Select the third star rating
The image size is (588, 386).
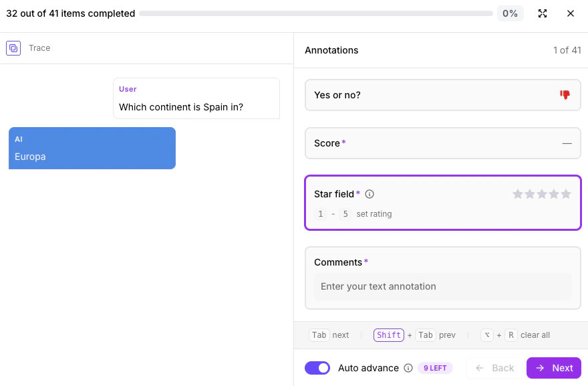point(542,194)
